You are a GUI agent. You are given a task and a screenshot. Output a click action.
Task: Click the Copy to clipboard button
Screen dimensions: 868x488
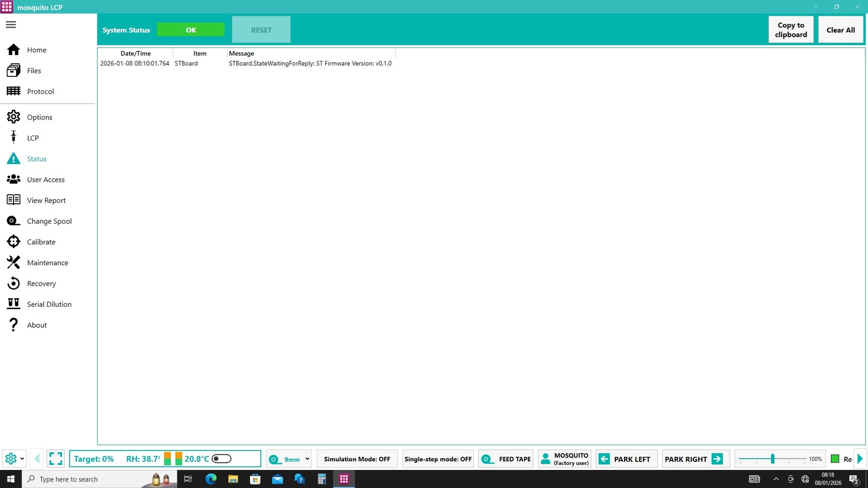[x=791, y=30]
